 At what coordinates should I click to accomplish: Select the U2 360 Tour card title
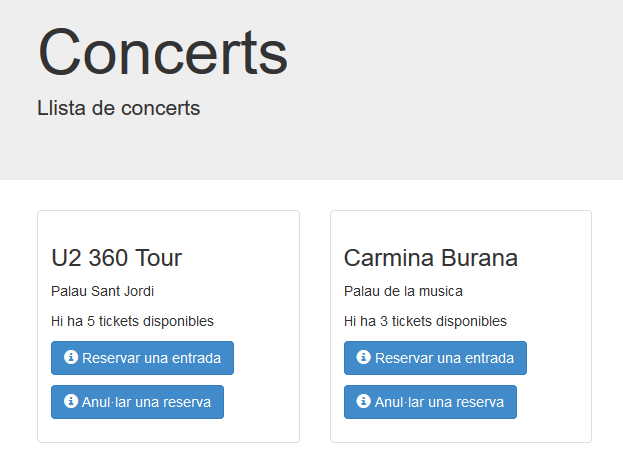pyautogui.click(x=116, y=258)
